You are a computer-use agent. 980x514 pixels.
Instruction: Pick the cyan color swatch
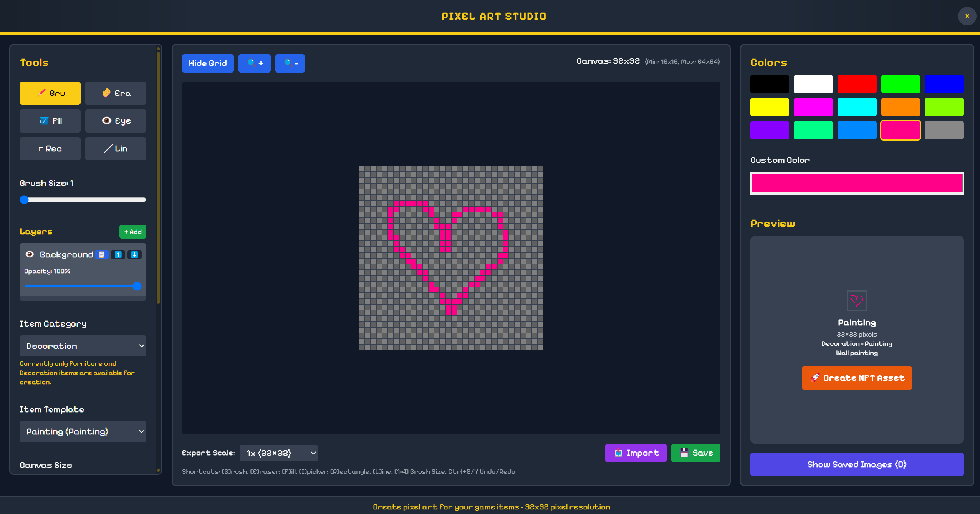pos(857,107)
